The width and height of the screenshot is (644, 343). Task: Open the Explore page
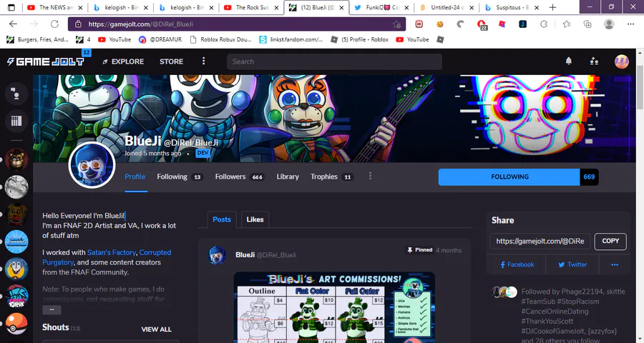(123, 61)
